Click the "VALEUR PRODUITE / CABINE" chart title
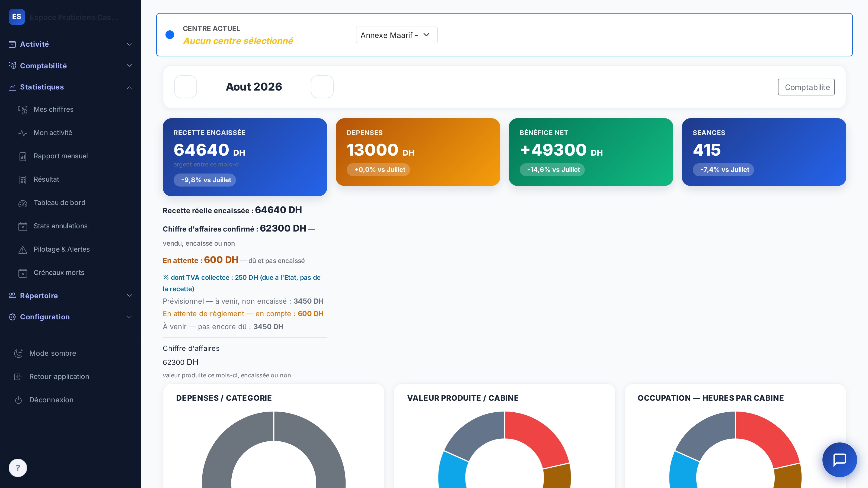The height and width of the screenshot is (488, 868). pyautogui.click(x=463, y=398)
